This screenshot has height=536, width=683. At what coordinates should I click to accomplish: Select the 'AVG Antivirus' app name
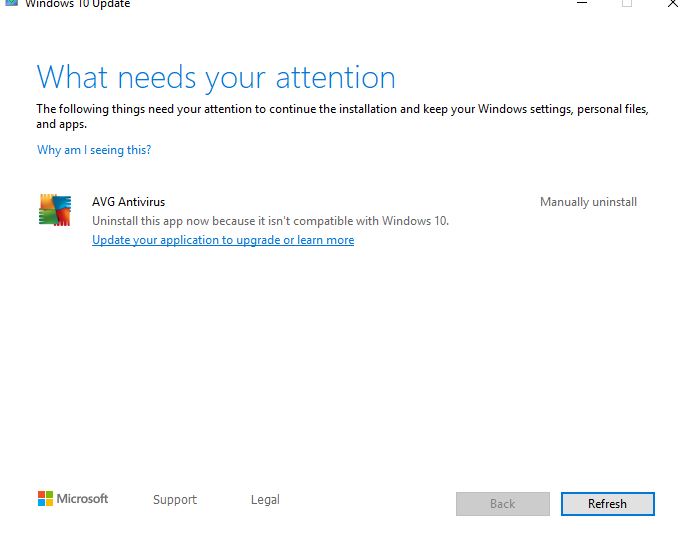(128, 202)
